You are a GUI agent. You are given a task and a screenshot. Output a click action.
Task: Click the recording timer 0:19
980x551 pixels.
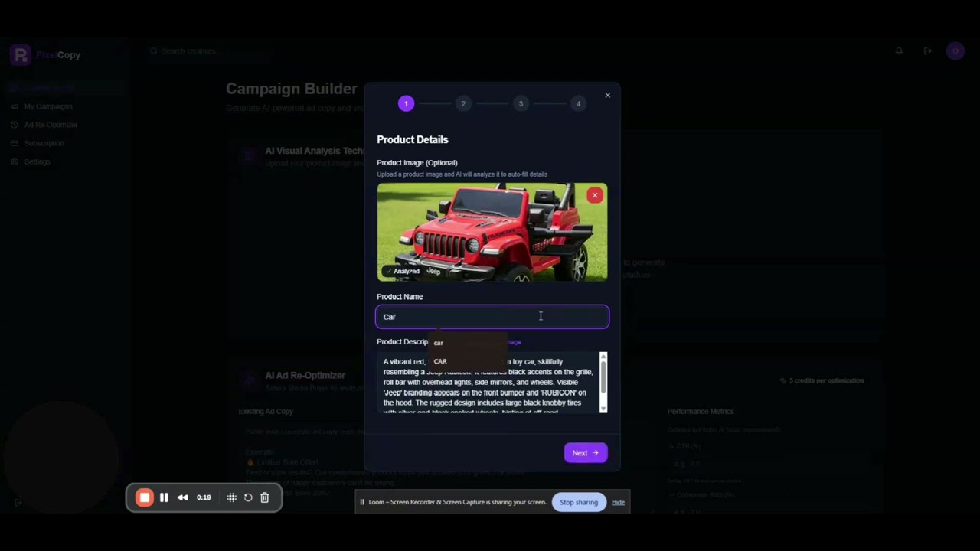(x=204, y=497)
